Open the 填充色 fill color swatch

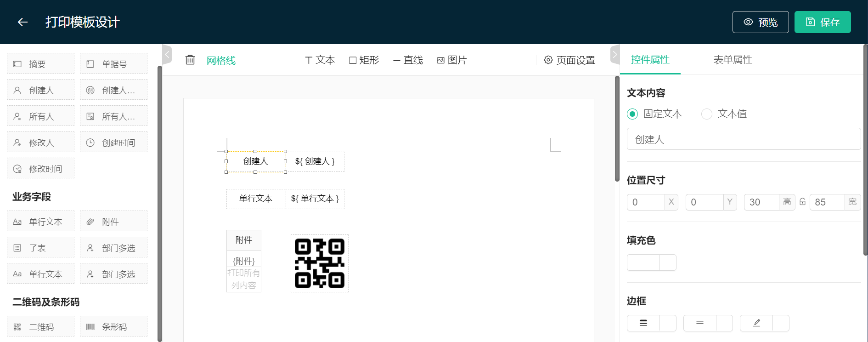click(643, 262)
